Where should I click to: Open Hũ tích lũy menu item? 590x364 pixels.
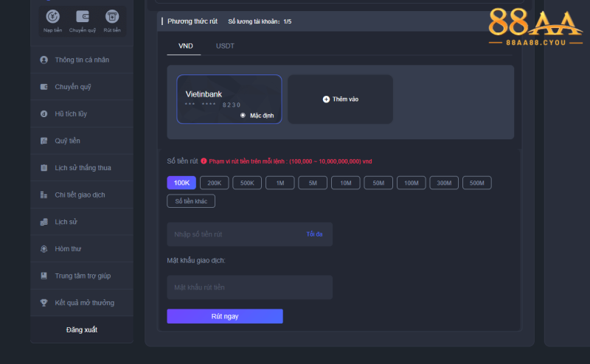point(82,114)
